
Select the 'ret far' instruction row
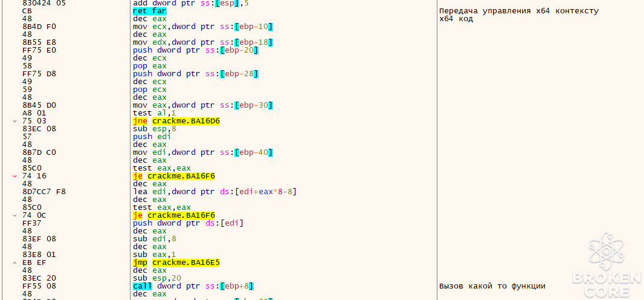pos(150,11)
